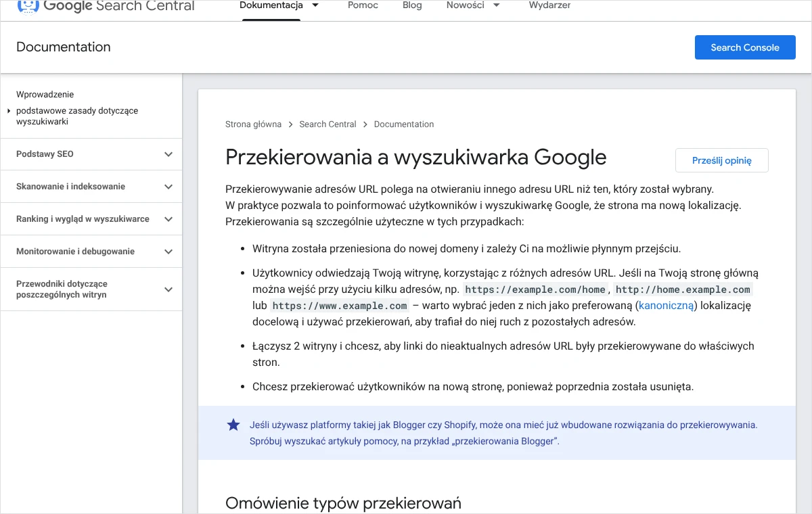Click the star icon in the note box
The height and width of the screenshot is (514, 812).
click(233, 425)
